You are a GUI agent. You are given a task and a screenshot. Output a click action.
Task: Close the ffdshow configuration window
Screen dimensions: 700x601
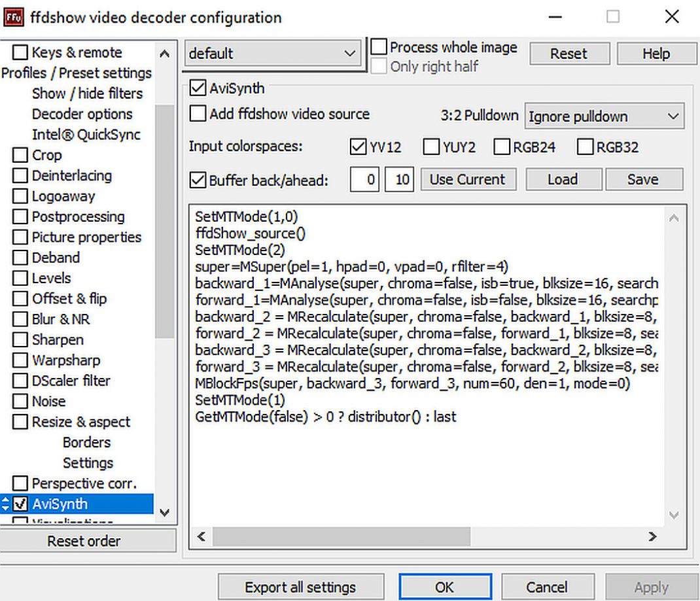[x=671, y=17]
